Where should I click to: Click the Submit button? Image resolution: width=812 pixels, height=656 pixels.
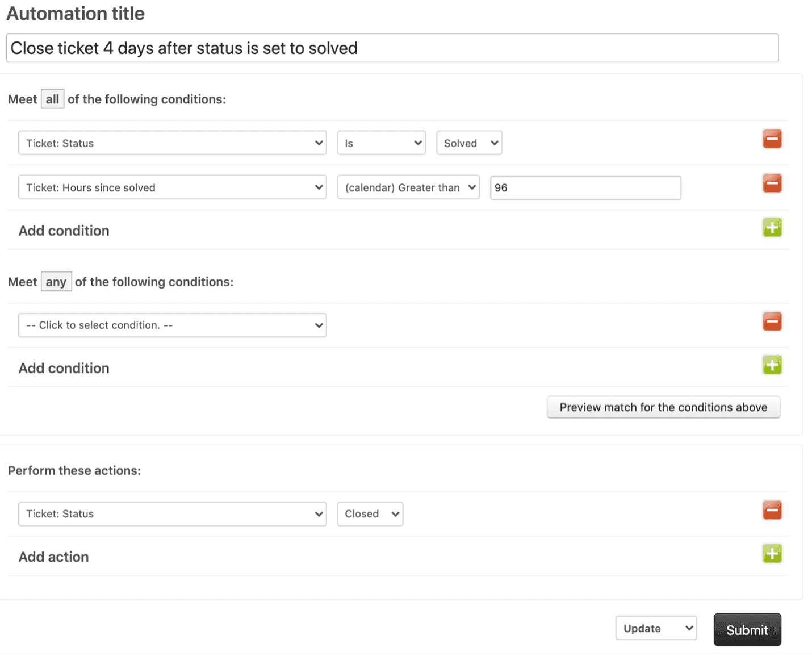pyautogui.click(x=747, y=630)
